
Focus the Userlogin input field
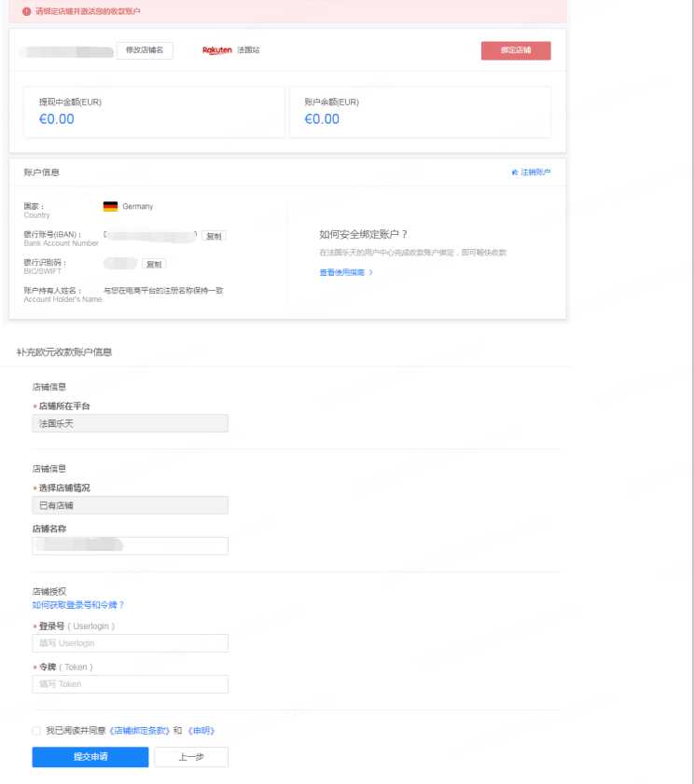coord(130,643)
